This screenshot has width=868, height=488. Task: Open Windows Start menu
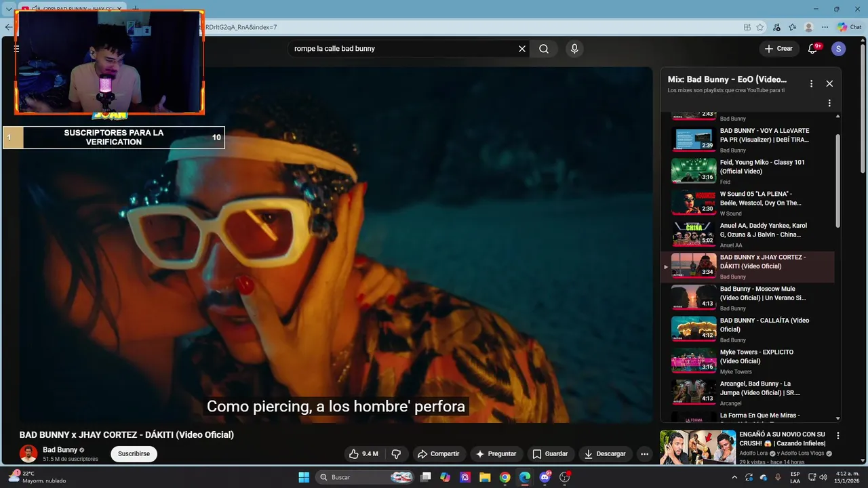coord(304,477)
